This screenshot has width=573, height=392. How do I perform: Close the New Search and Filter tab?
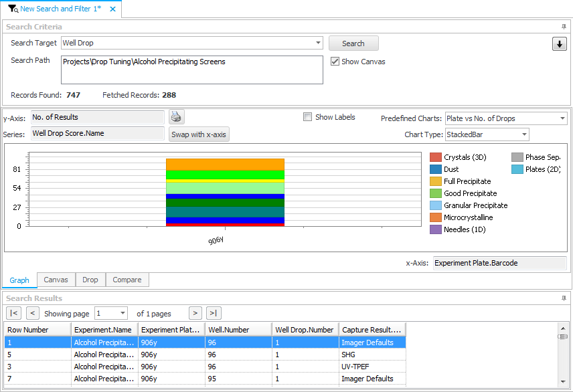pos(113,9)
